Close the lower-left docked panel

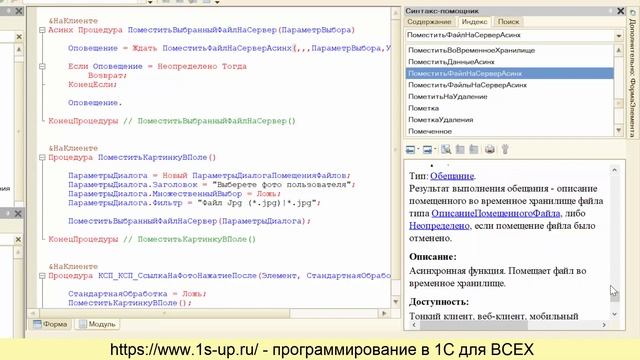(18, 213)
